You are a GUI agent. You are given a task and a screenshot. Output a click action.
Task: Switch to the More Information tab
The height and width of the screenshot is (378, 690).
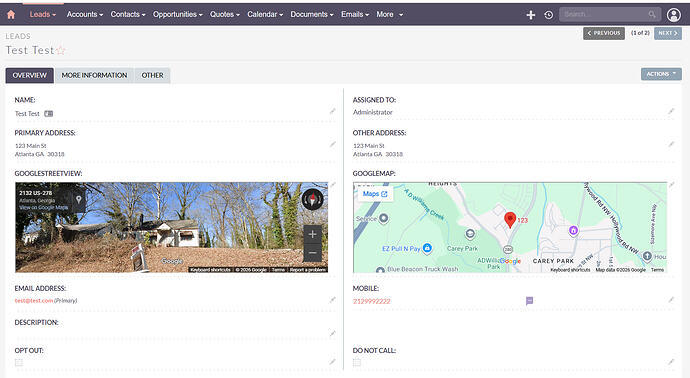point(94,75)
